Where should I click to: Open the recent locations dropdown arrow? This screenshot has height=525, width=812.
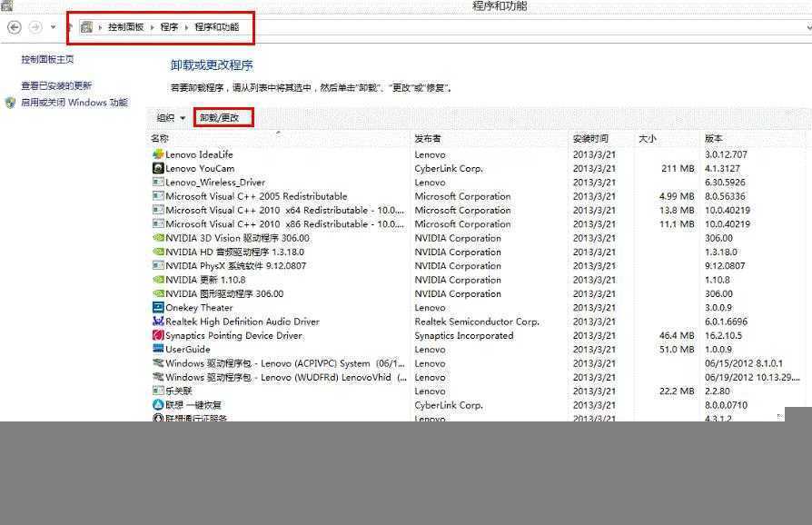pyautogui.click(x=53, y=27)
